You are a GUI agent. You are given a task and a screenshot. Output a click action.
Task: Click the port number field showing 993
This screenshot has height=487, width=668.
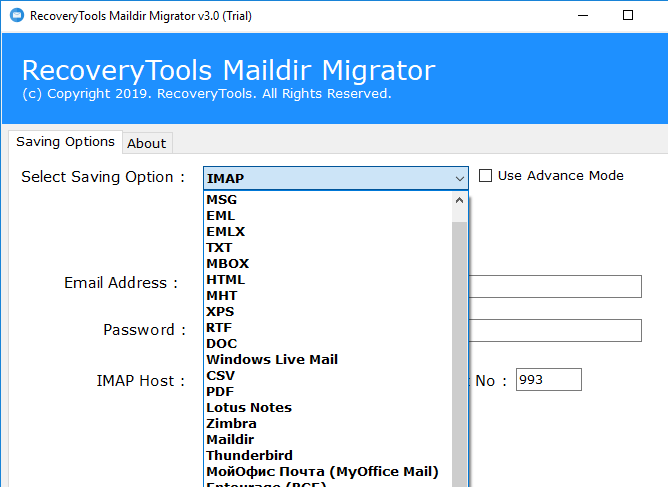click(x=549, y=379)
